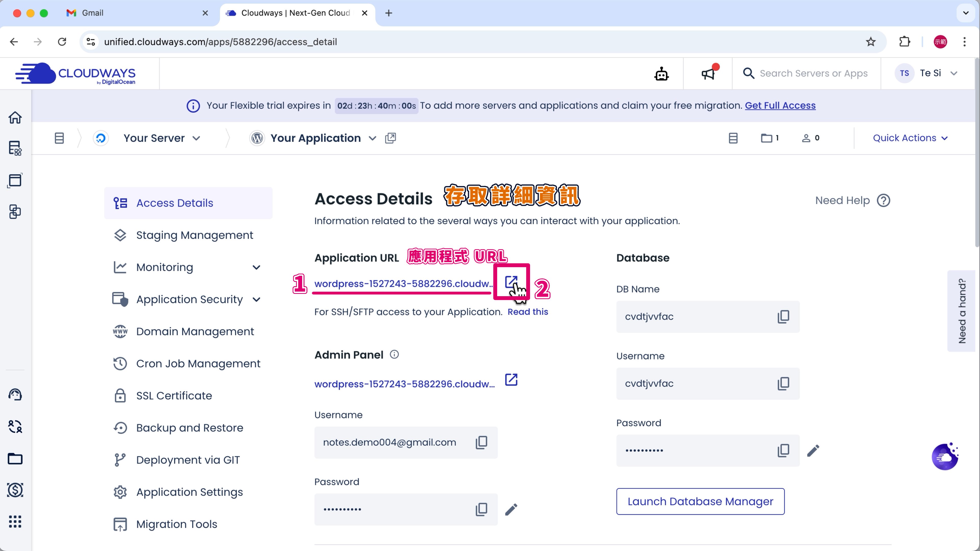Copy the Admin Panel username email

click(481, 442)
